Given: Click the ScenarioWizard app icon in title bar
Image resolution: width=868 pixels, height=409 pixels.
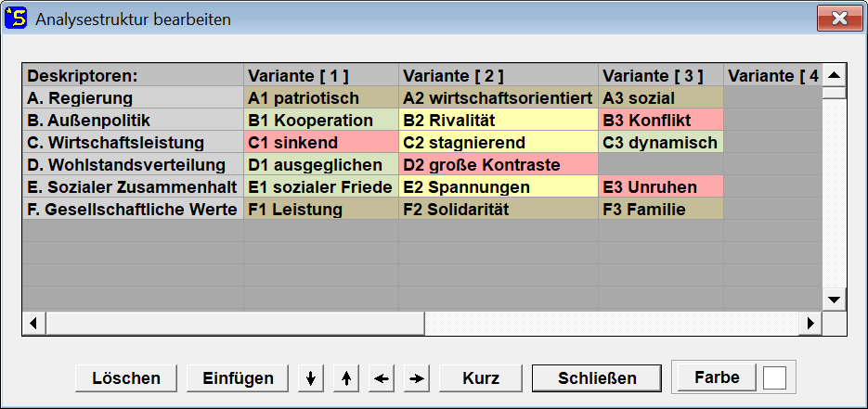Looking at the screenshot, I should point(16,19).
